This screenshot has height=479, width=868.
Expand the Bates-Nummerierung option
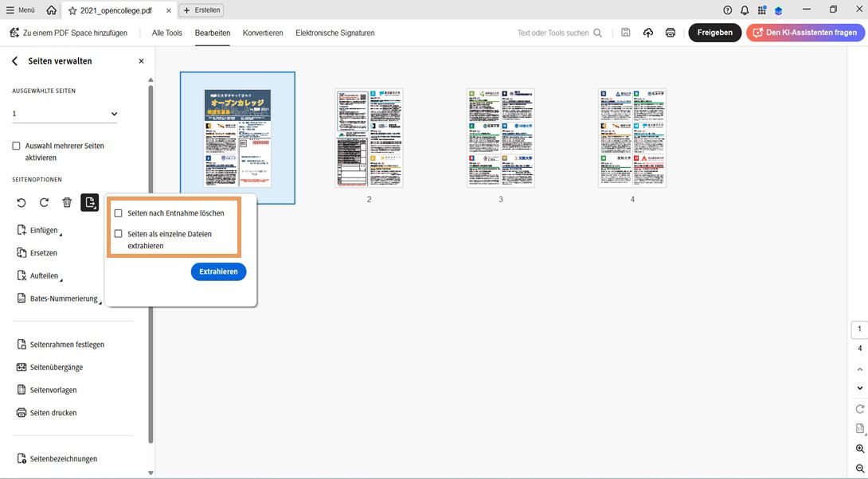pyautogui.click(x=58, y=298)
